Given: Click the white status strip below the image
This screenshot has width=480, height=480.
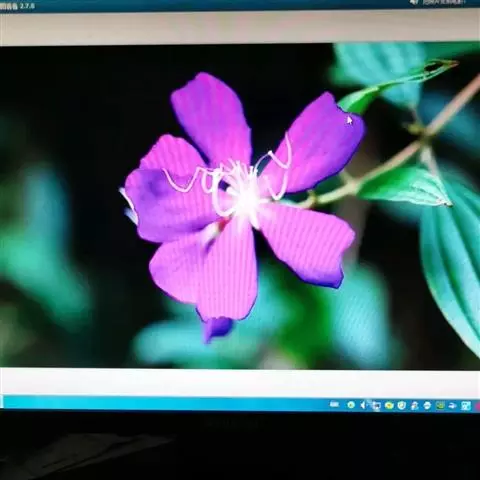Looking at the screenshot, I should tap(240, 382).
